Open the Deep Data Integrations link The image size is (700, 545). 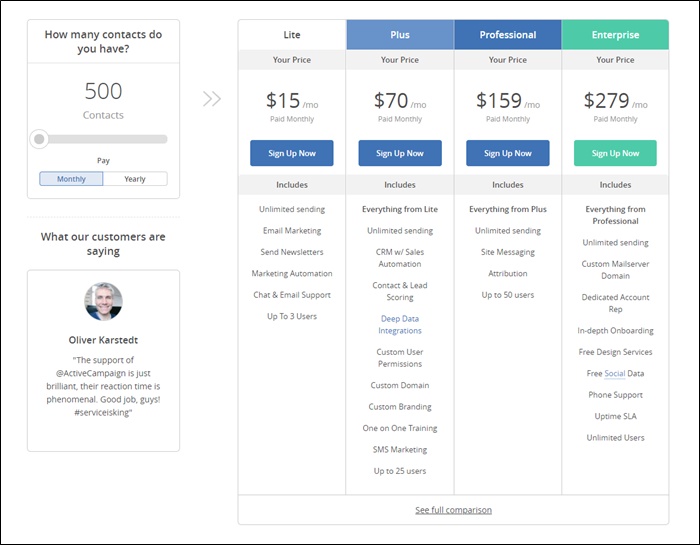coord(400,325)
